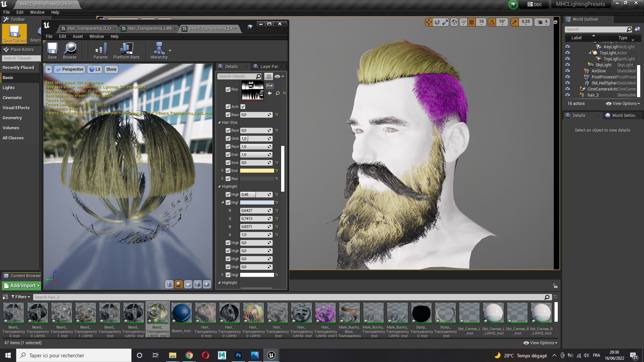Viewport: 644px width, 362px height.
Task: Collapse the expanded High color parameter
Action: (222, 202)
